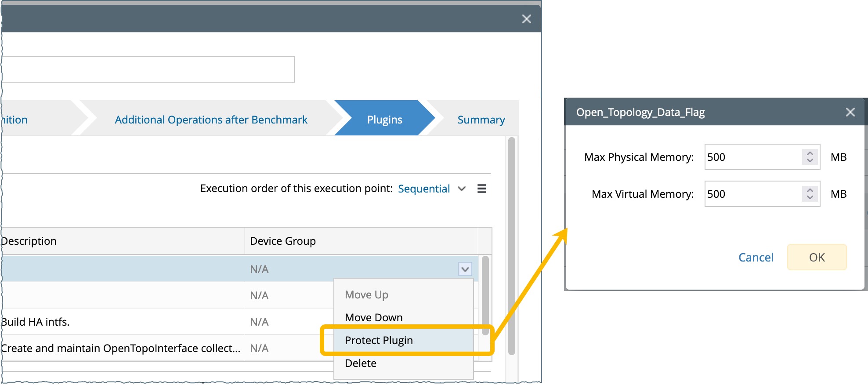This screenshot has height=385, width=868.
Task: Close the Open_Topology_Data_Flag dialog
Action: [850, 112]
